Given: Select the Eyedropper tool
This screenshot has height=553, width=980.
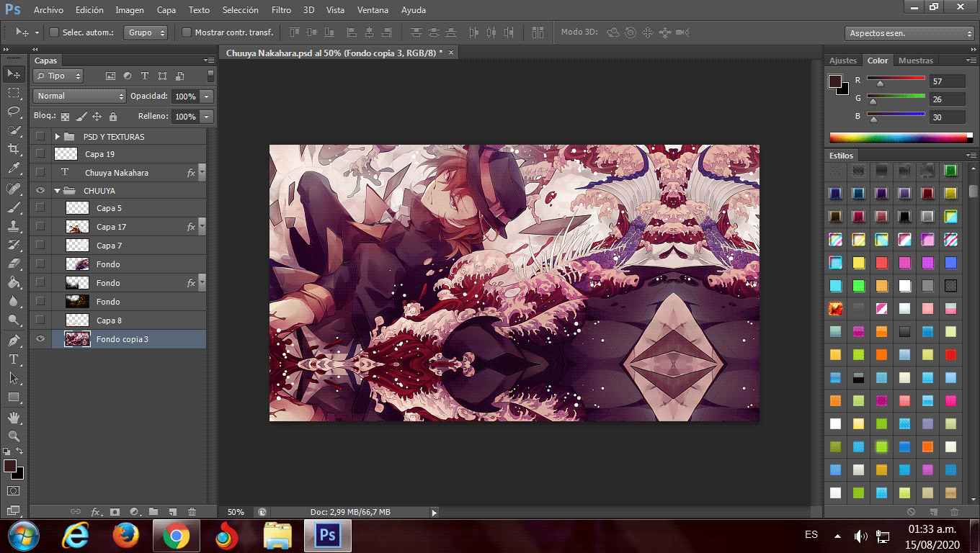Looking at the screenshot, I should pyautogui.click(x=14, y=168).
